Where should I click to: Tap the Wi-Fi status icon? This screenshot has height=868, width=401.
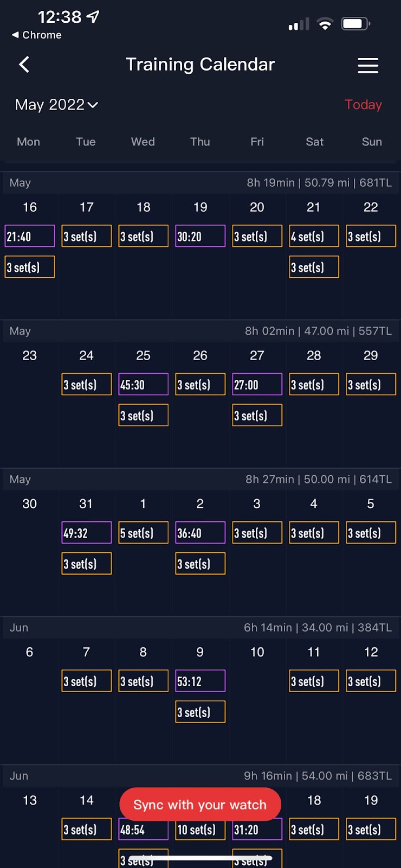pos(325,24)
